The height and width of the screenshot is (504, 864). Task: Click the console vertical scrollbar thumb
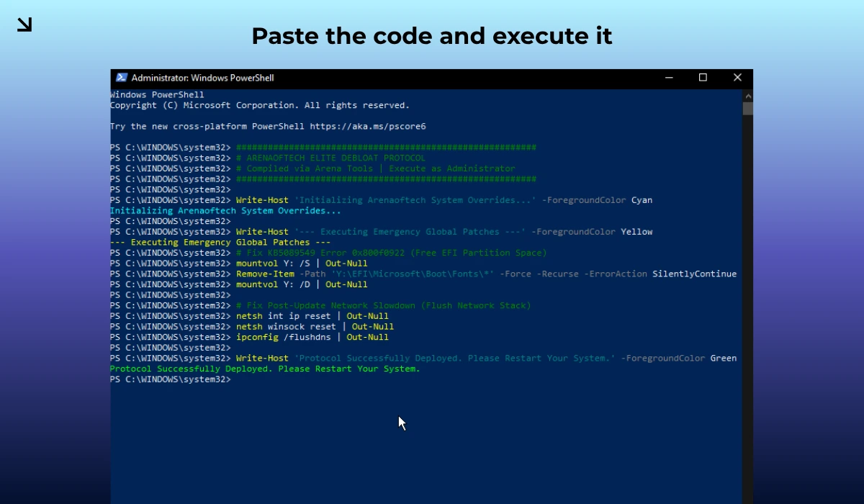point(748,109)
